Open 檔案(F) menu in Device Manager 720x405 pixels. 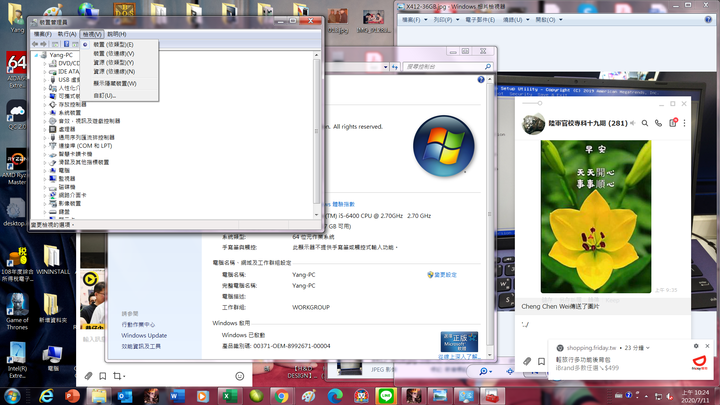[x=42, y=34]
